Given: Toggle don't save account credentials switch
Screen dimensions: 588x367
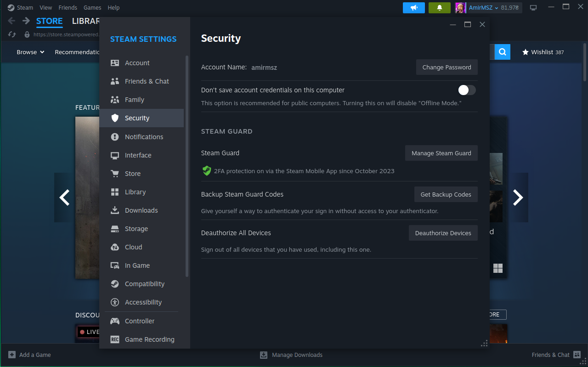Looking at the screenshot, I should [467, 90].
